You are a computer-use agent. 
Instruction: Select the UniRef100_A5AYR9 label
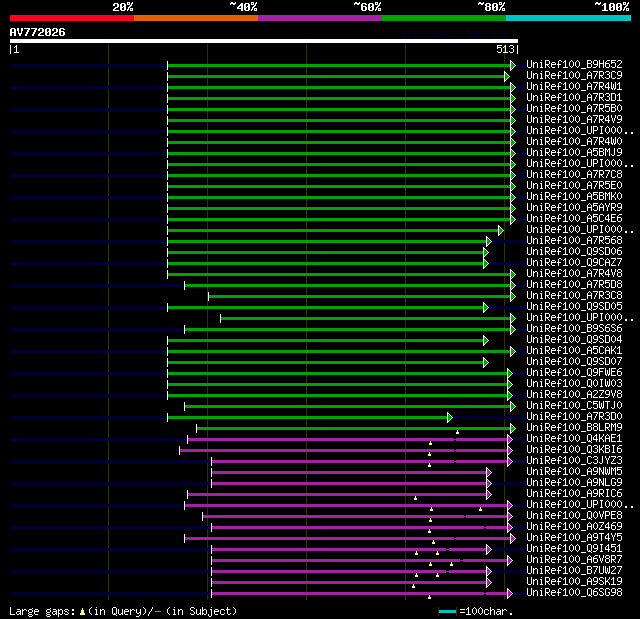click(574, 208)
